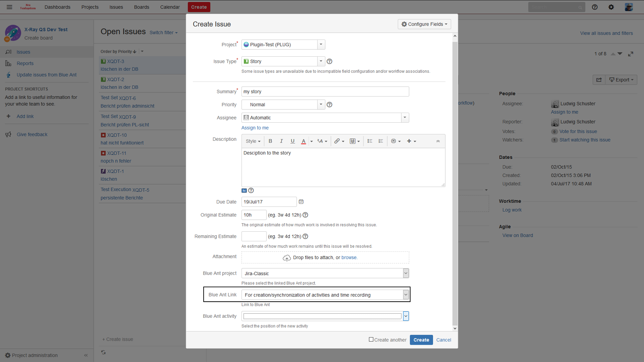The image size is (644, 362).
Task: Open the Blue Ant project dropdown
Action: click(325, 274)
